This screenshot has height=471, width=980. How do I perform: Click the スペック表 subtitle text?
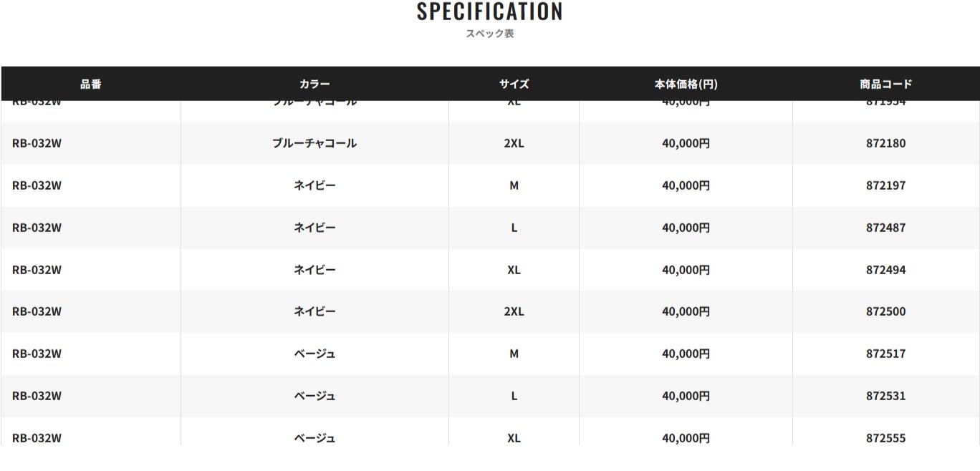coord(490,34)
